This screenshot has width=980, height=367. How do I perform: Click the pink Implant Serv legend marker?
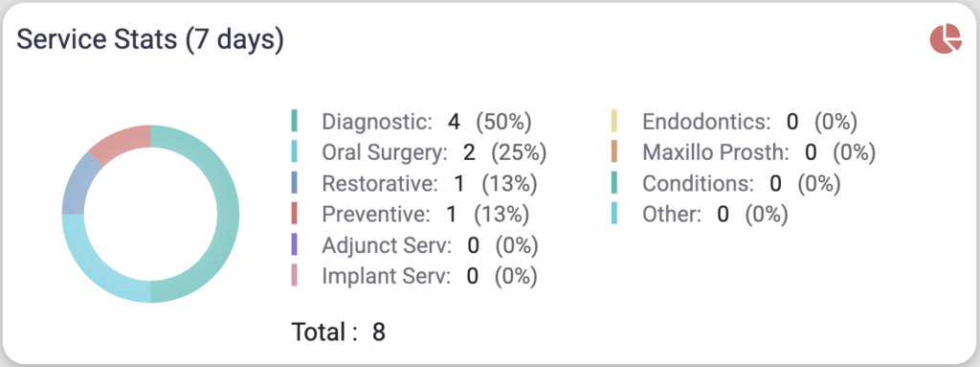(294, 276)
